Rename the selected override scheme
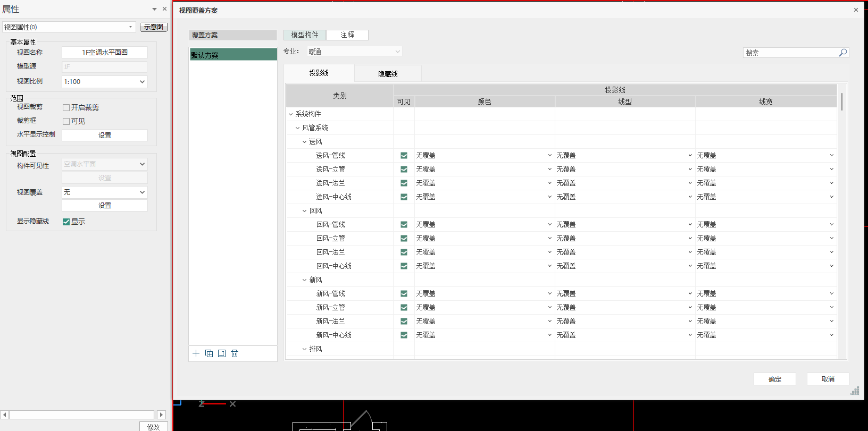Image resolution: width=868 pixels, height=431 pixels. (x=222, y=353)
